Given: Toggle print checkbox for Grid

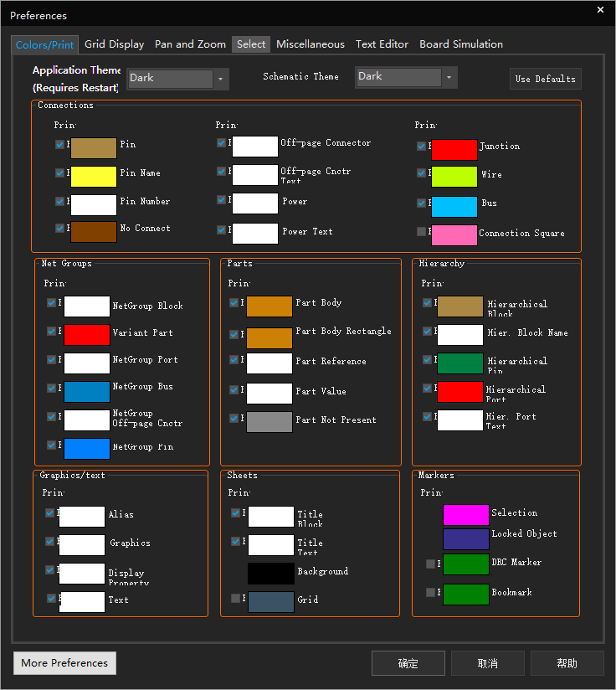Looking at the screenshot, I should coord(236,598).
